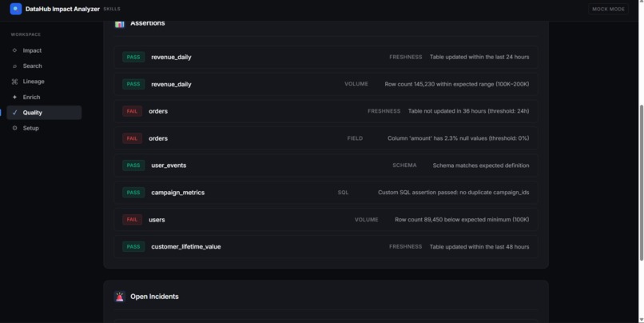
Task: Click PASS badge for campaign_metrics row
Action: pyautogui.click(x=133, y=193)
